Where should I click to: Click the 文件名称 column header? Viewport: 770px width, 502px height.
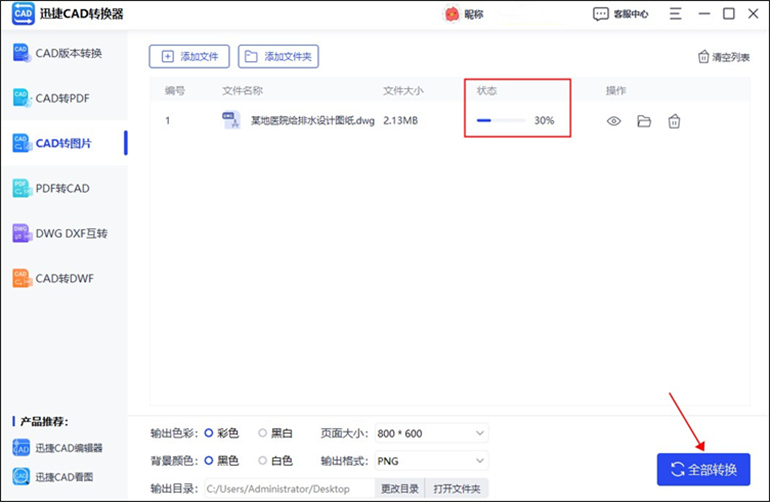click(242, 90)
